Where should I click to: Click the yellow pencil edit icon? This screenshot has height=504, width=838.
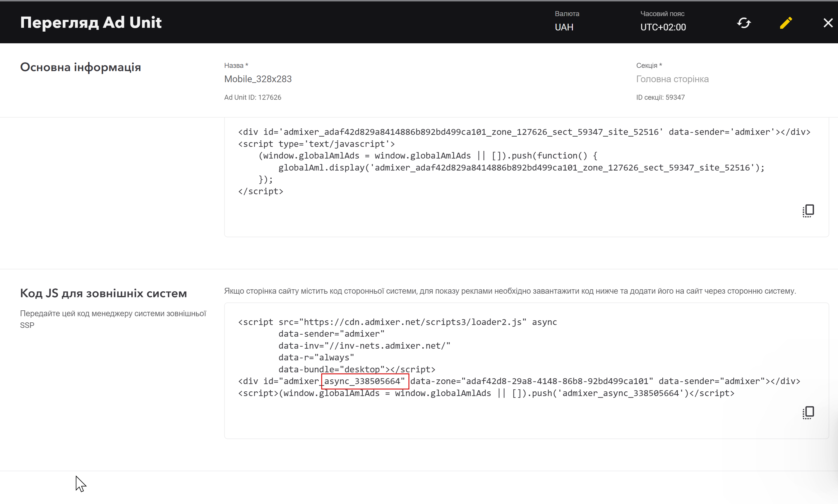tap(786, 23)
